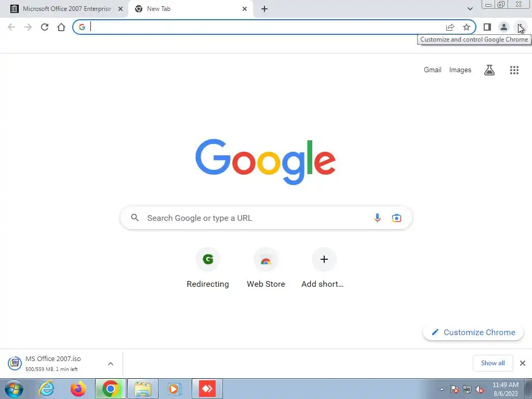The image size is (532, 399).
Task: Open the Windows Start menu
Action: coord(14,389)
